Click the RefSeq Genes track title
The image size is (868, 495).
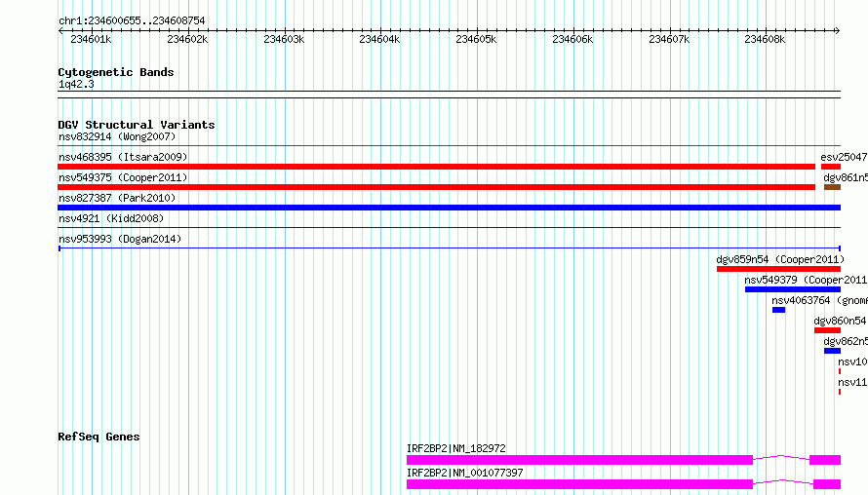(99, 437)
